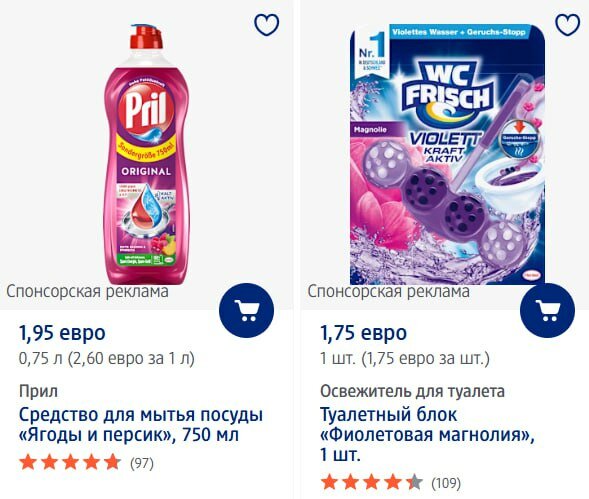This screenshot has height=499, width=589.
Task: View WC Frisch star rating
Action: coord(372,482)
